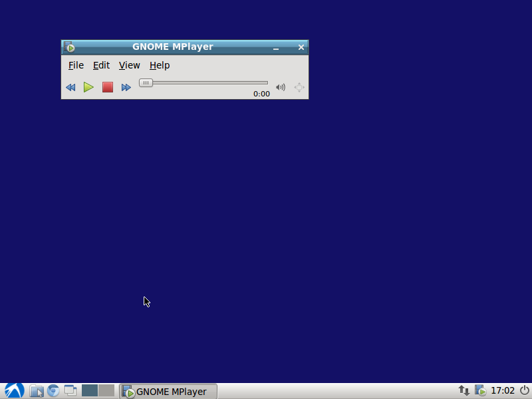Click the fast forward button
532x399 pixels.
pos(126,88)
